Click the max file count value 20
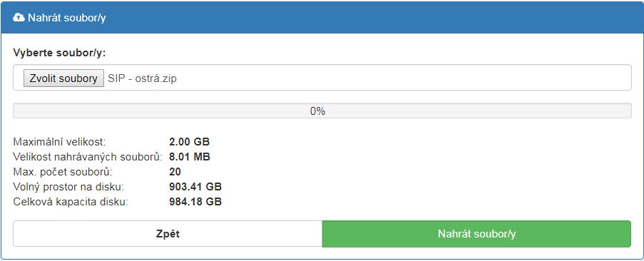The width and height of the screenshot is (644, 261). coord(175,172)
